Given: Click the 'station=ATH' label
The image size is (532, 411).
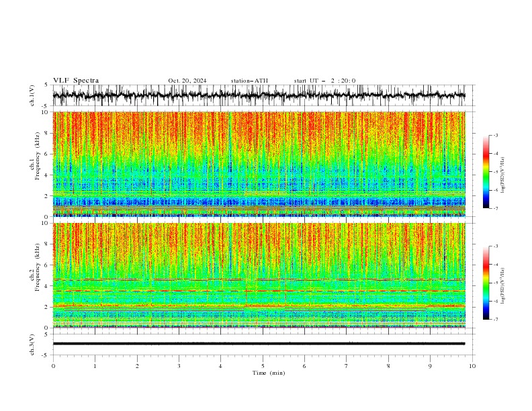Looking at the screenshot, I should coord(249,81).
